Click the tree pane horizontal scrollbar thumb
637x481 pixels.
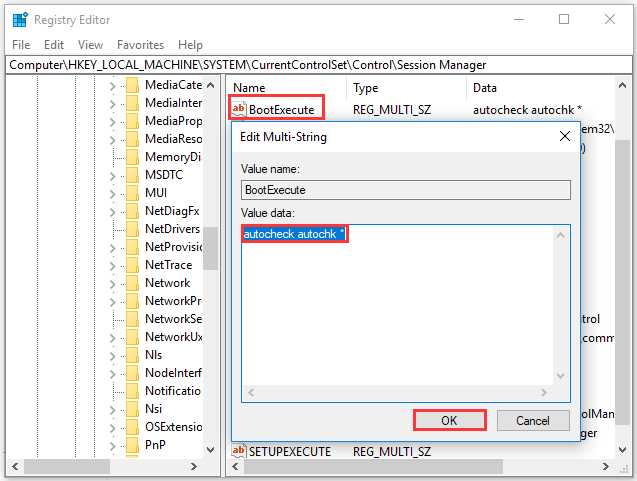click(x=67, y=466)
